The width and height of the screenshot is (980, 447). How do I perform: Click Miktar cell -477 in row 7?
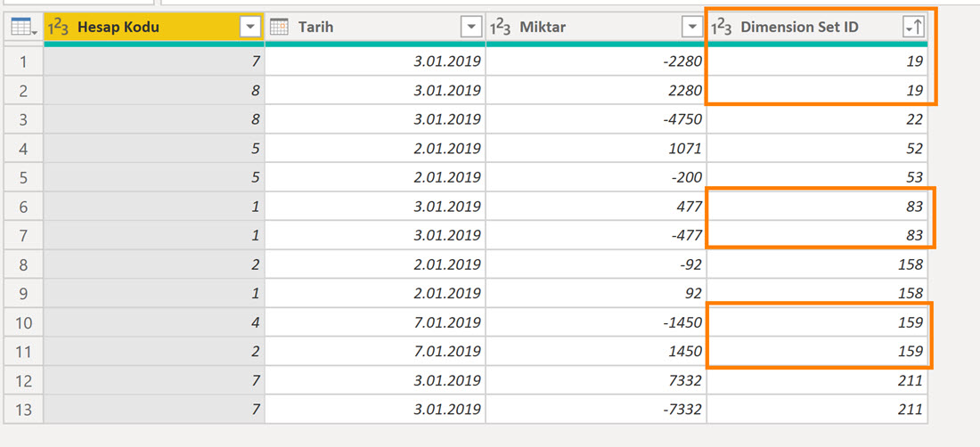pyautogui.click(x=597, y=236)
